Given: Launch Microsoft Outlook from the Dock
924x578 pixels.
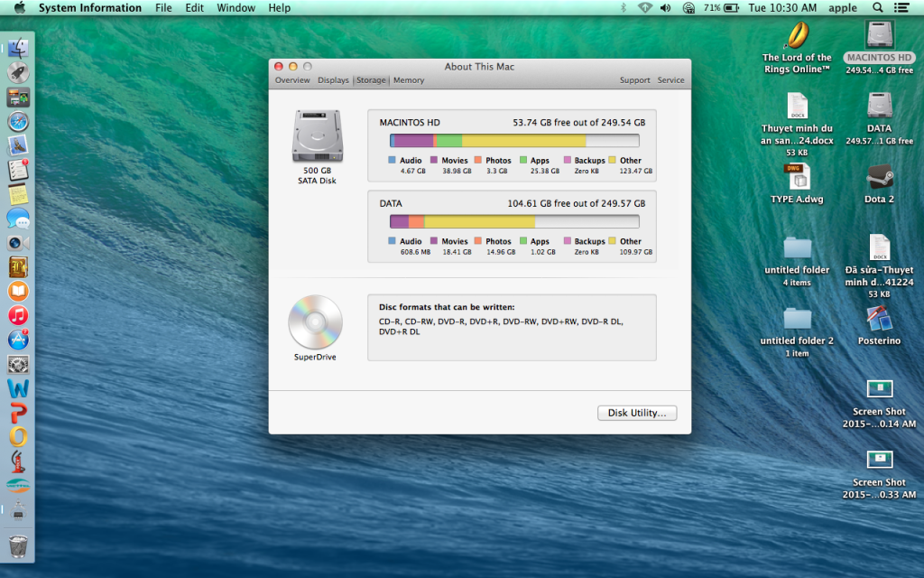Looking at the screenshot, I should (18, 436).
